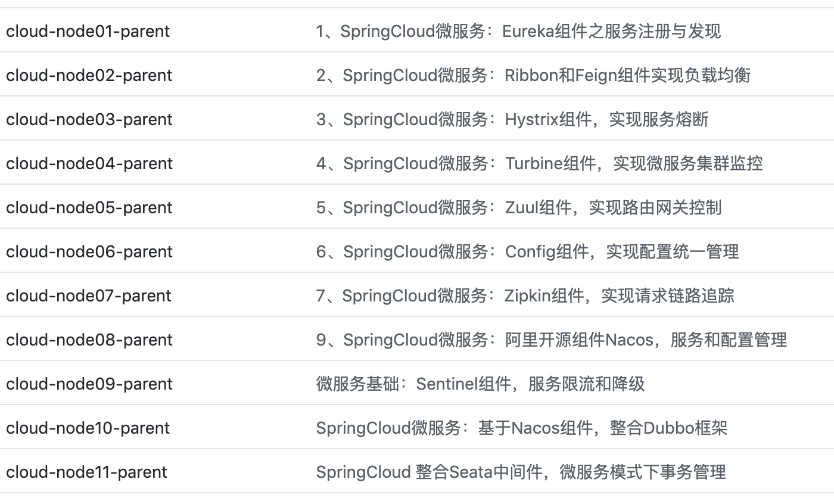
Task: Select the cloud-node05-parent module name
Action: click(x=89, y=207)
